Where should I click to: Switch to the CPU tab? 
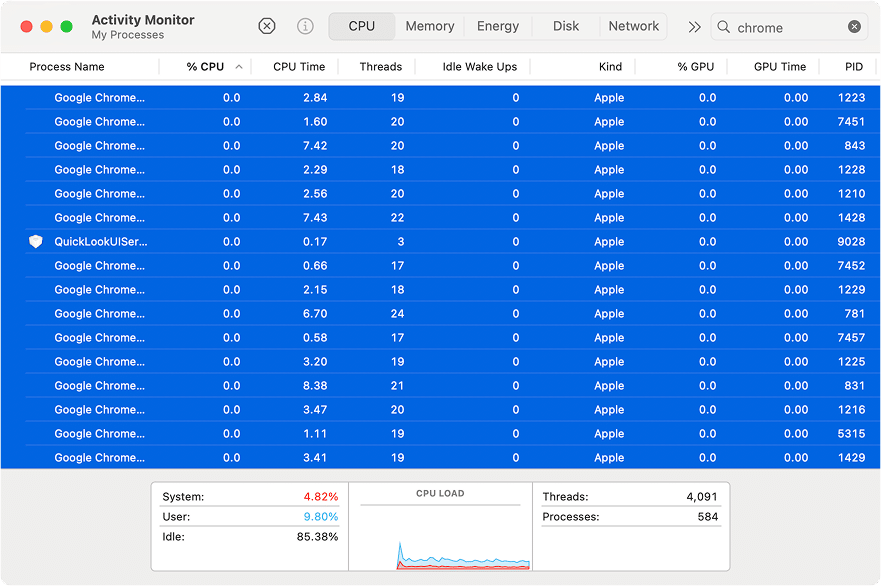(x=361, y=26)
